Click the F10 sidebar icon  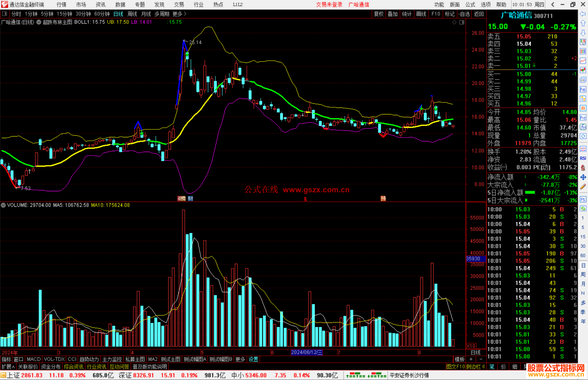click(x=583, y=90)
